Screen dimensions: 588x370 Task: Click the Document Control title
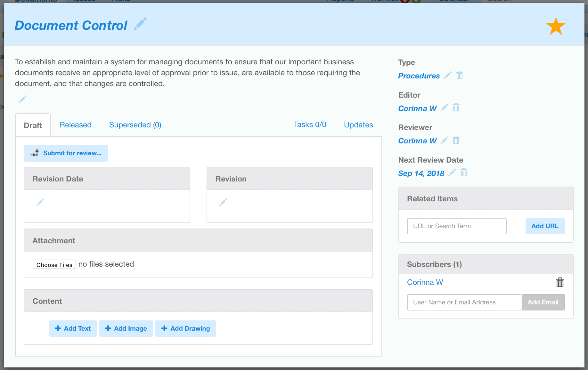71,25
